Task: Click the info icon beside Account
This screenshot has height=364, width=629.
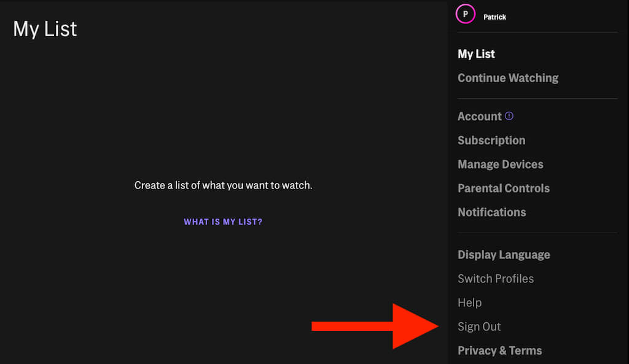Action: click(x=509, y=116)
